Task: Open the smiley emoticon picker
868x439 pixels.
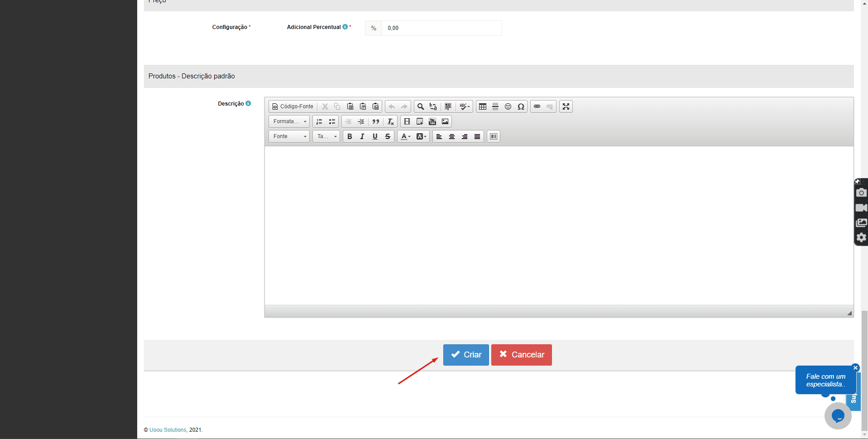Action: pos(508,106)
